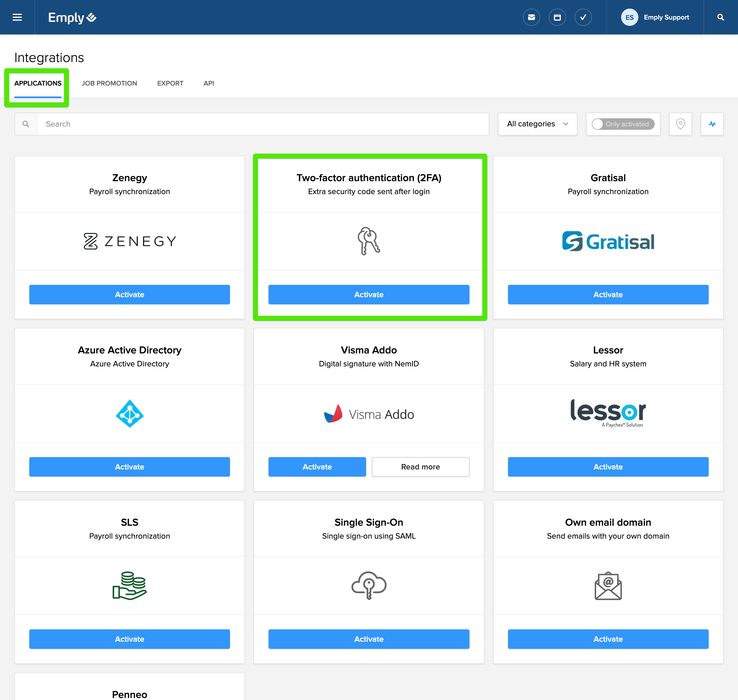Click the mail envelope icon in header
The height and width of the screenshot is (700, 738).
(531, 17)
